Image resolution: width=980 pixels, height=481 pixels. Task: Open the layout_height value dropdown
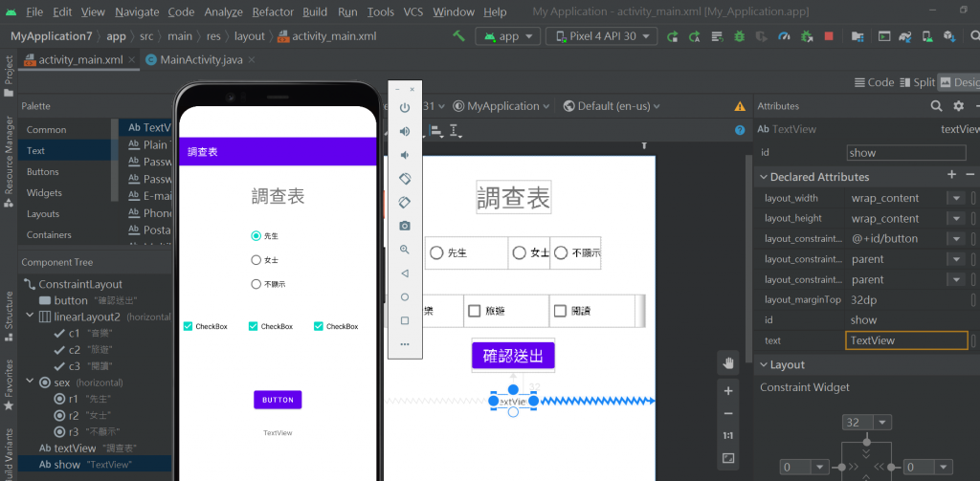956,219
